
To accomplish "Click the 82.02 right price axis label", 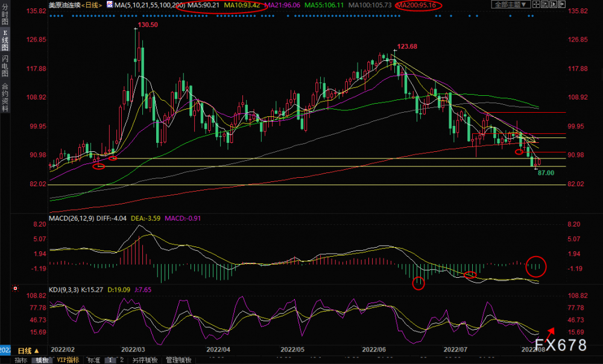I will (x=576, y=184).
